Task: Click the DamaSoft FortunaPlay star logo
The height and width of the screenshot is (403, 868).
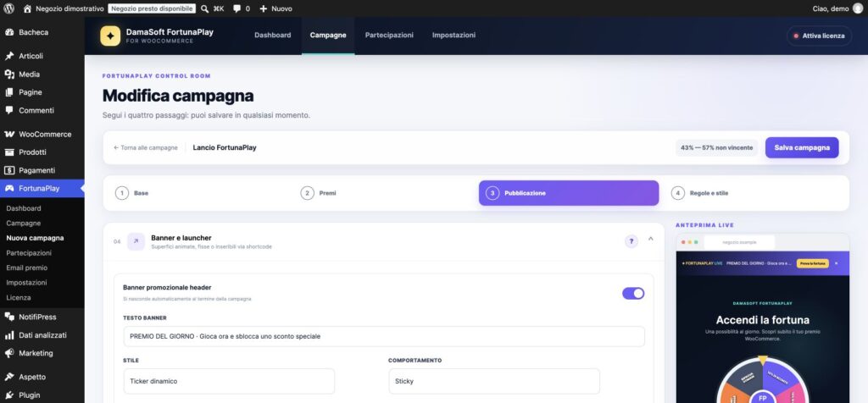Action: [110, 36]
